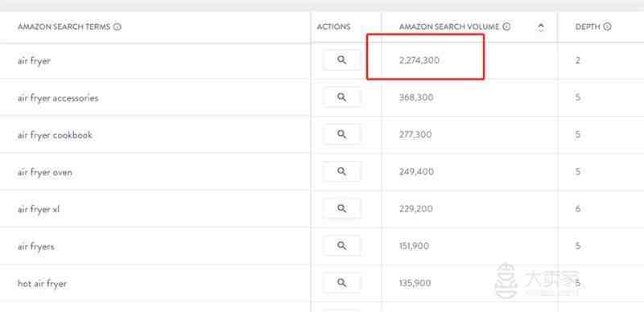Image resolution: width=644 pixels, height=312 pixels.
Task: Click the Actions column header
Action: pyautogui.click(x=333, y=27)
